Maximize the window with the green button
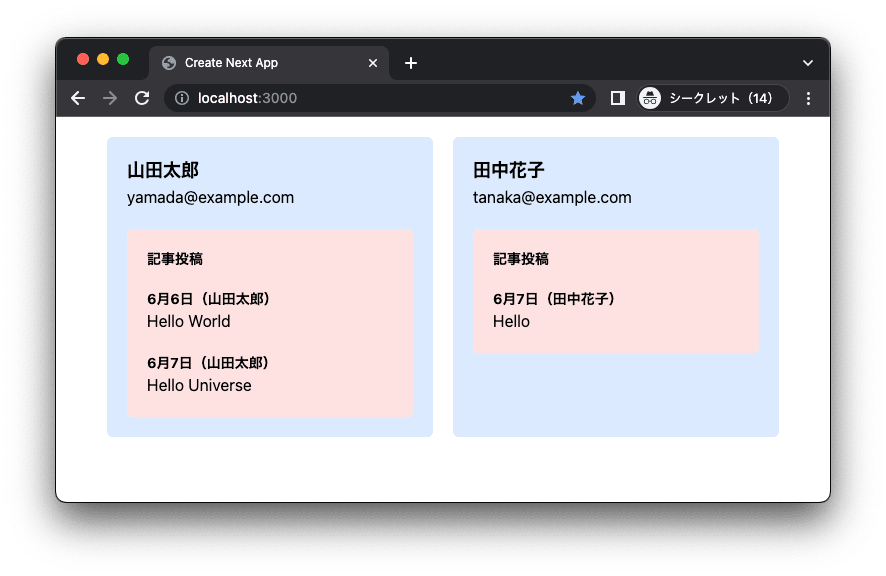 (x=123, y=59)
